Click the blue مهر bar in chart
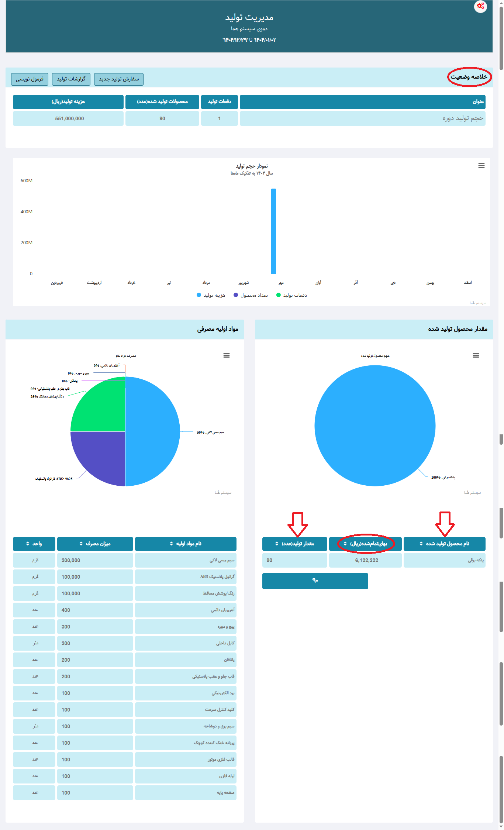 pyautogui.click(x=273, y=231)
